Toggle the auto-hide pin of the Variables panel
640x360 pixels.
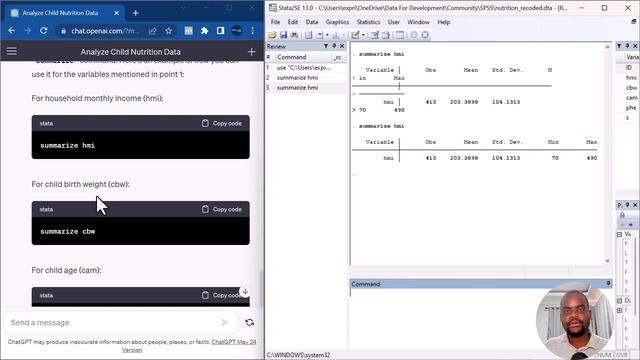627,46
